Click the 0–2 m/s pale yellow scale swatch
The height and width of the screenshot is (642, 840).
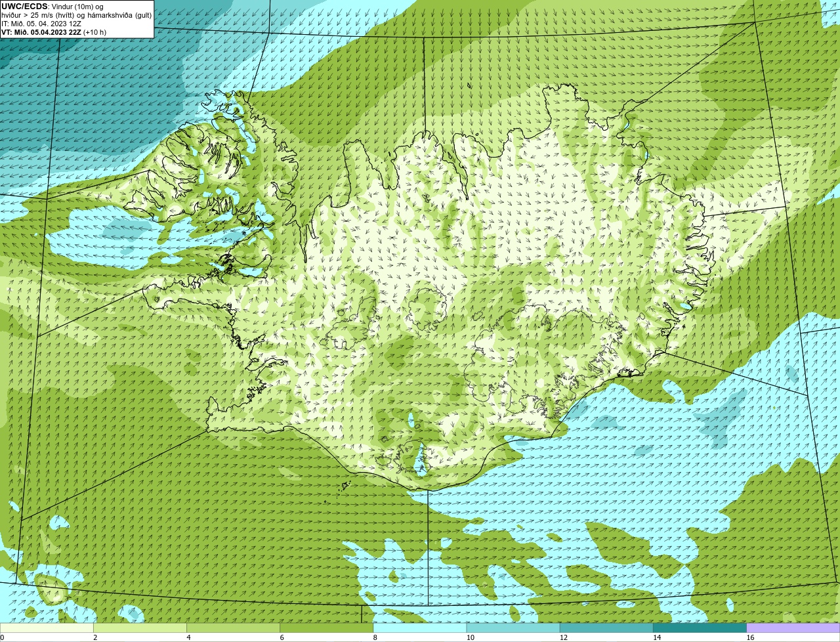(x=47, y=628)
